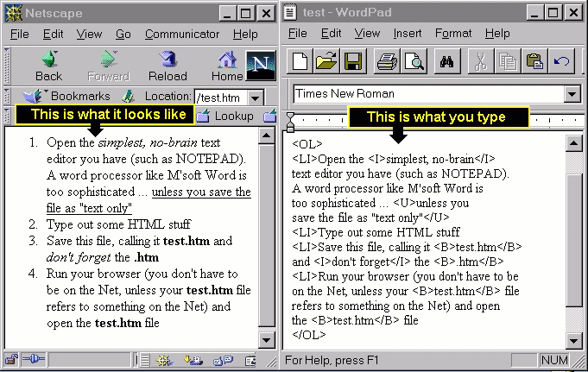The width and height of the screenshot is (588, 372).
Task: Open Print Preview in WordPad
Action: tap(414, 60)
